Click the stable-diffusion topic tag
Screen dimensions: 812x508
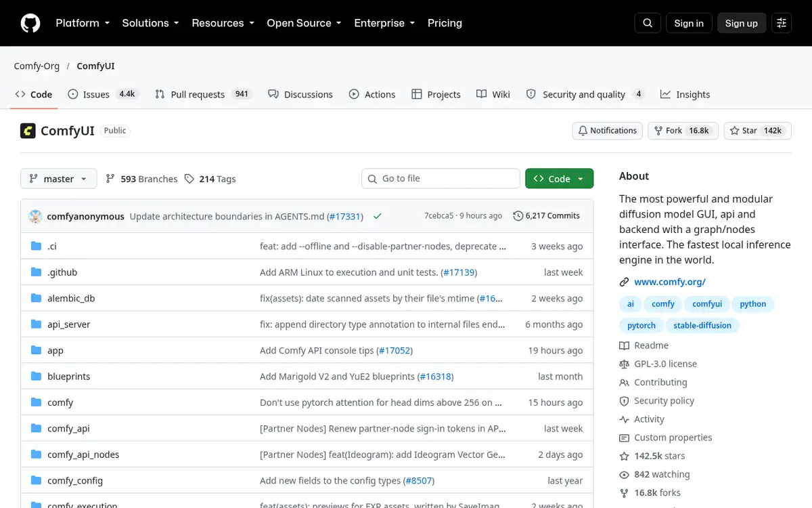coord(702,325)
